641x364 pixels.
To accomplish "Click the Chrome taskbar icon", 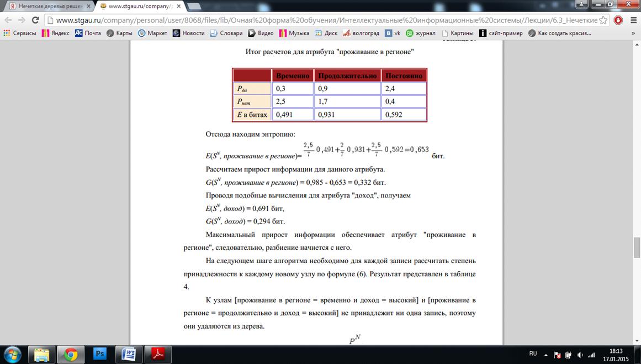I will [x=71, y=354].
